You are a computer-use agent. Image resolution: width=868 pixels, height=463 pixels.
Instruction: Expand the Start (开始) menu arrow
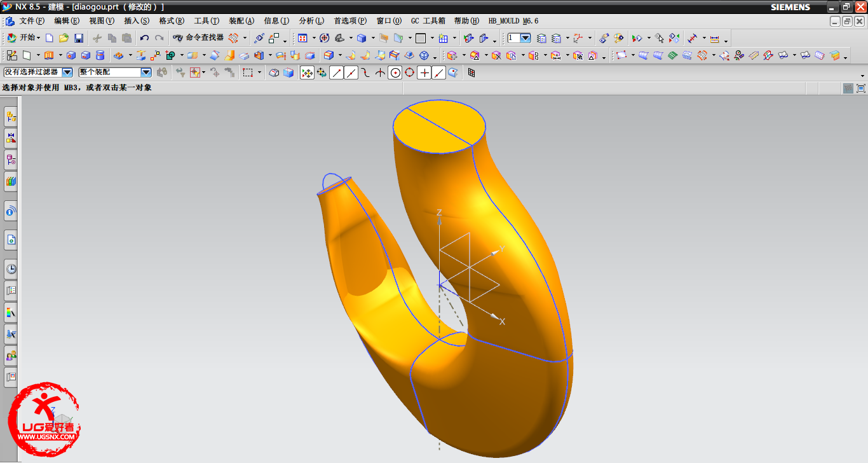pos(39,38)
